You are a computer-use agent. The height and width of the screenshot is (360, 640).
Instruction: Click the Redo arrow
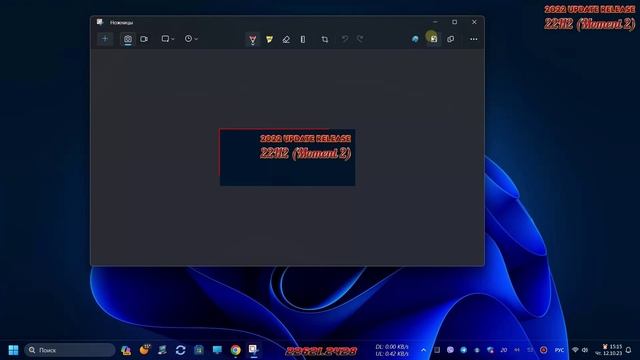(x=360, y=39)
